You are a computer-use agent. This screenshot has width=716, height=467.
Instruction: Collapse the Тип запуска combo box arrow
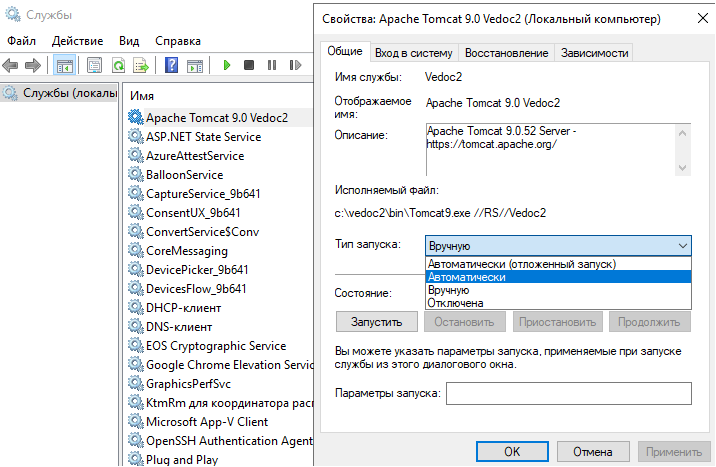point(682,246)
